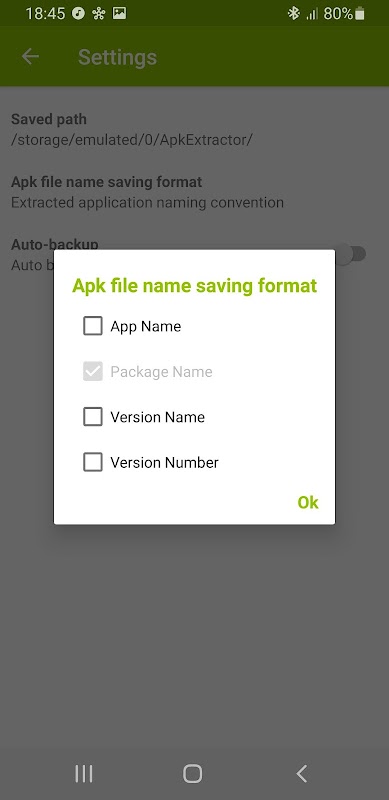
Task: Click the App Name label text
Action: [x=145, y=327]
